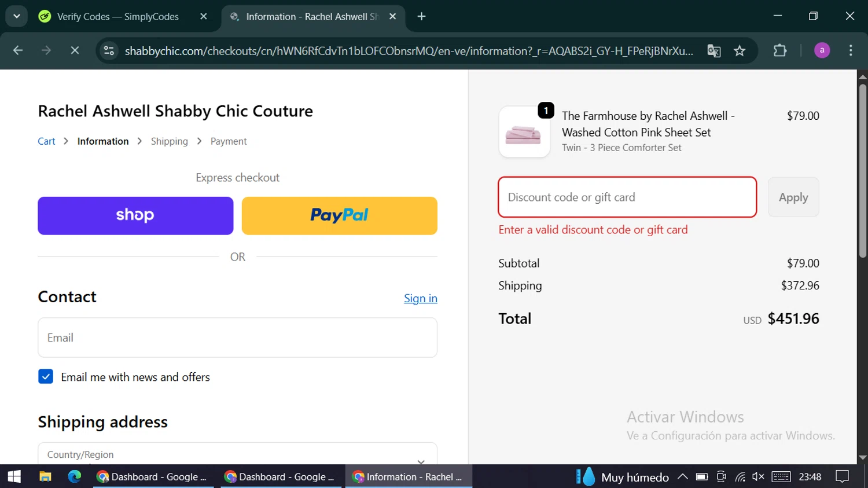Open the tab search dropdown arrow

(x=17, y=16)
